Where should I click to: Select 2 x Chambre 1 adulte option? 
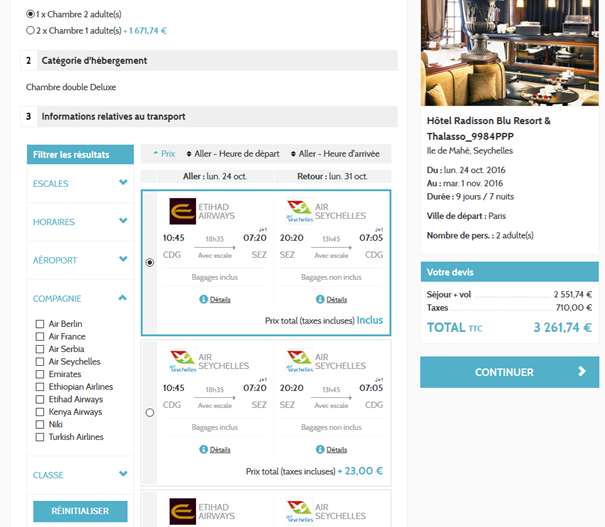pos(30,30)
